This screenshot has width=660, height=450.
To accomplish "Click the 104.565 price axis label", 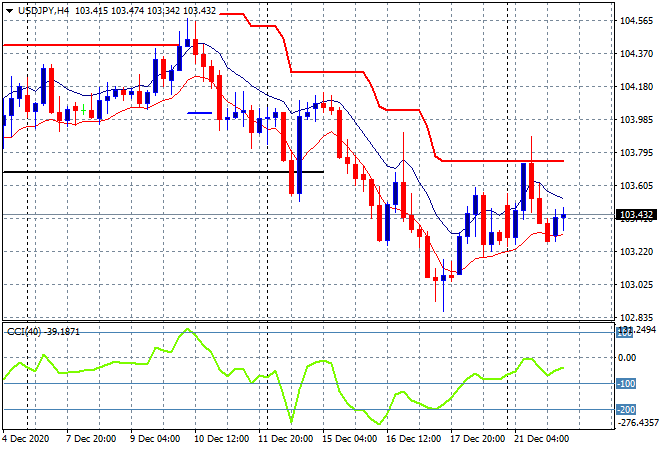I will click(x=636, y=21).
